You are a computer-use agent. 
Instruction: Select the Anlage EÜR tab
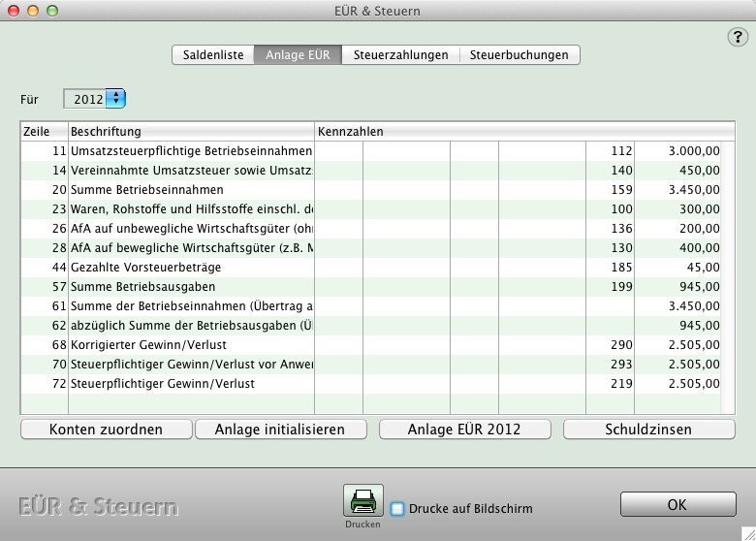click(x=299, y=55)
